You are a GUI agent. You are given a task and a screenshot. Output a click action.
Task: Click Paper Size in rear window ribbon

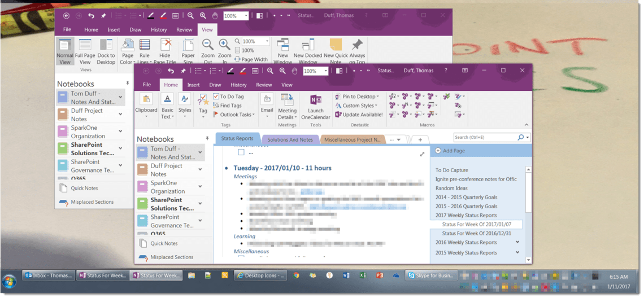[x=188, y=52]
